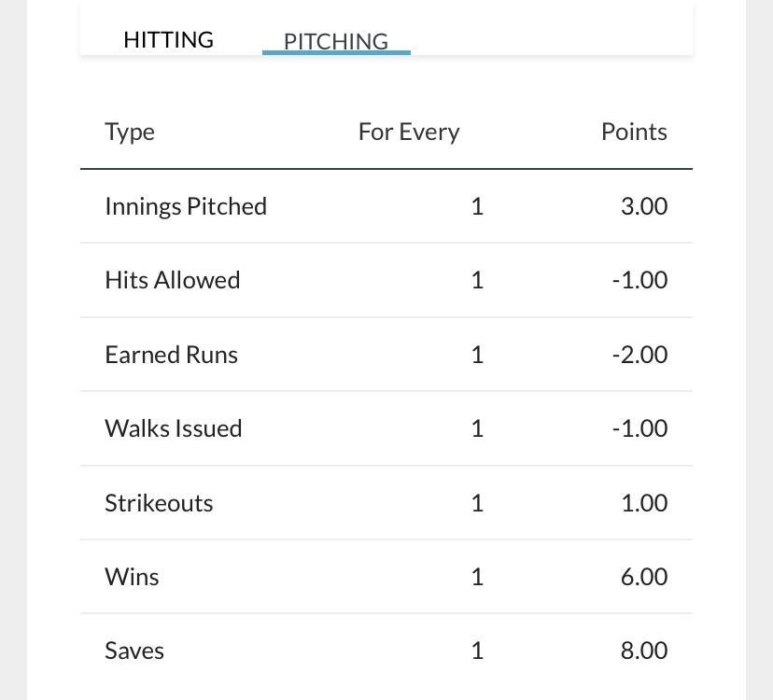This screenshot has width=773, height=700.
Task: Click the Type column header
Action: pyautogui.click(x=130, y=133)
